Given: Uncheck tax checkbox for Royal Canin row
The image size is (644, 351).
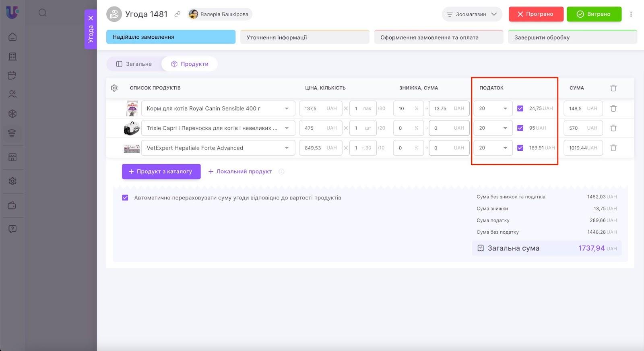Looking at the screenshot, I should click(520, 108).
